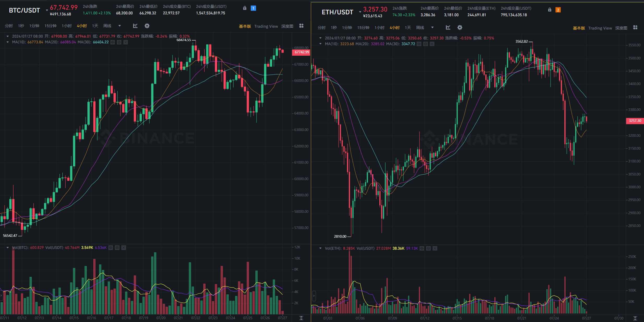The height and width of the screenshot is (322, 644).
Task: Click BTC 24h high value 68,200.00
Action: point(124,13)
